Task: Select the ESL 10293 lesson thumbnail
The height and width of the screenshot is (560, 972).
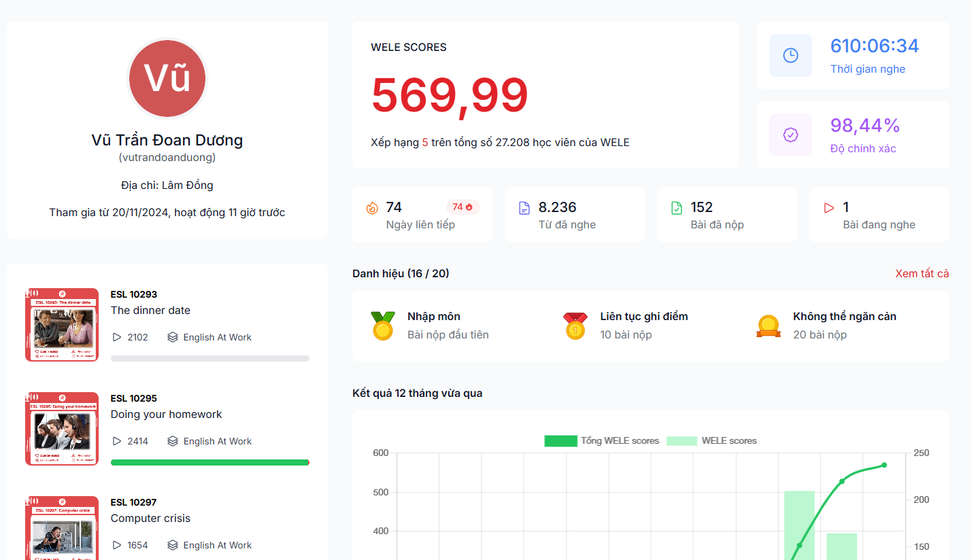Action: click(x=62, y=325)
